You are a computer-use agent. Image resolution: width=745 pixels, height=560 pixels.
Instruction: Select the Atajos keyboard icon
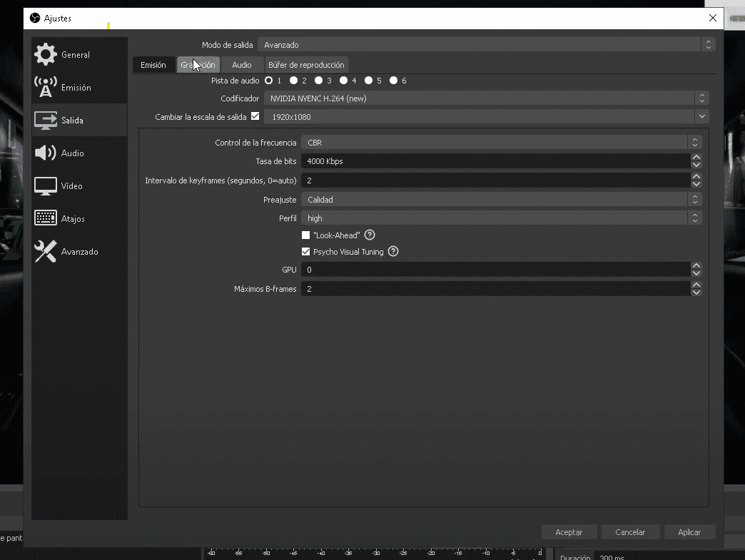[46, 219]
